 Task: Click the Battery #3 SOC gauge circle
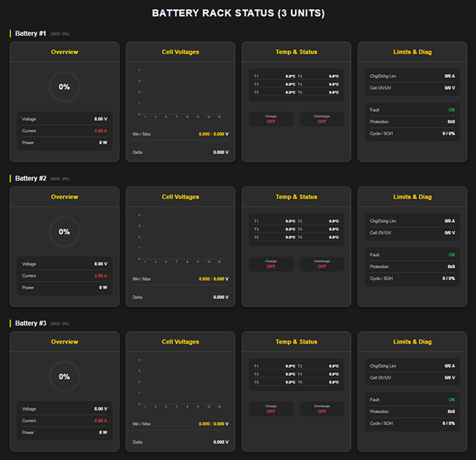(64, 377)
